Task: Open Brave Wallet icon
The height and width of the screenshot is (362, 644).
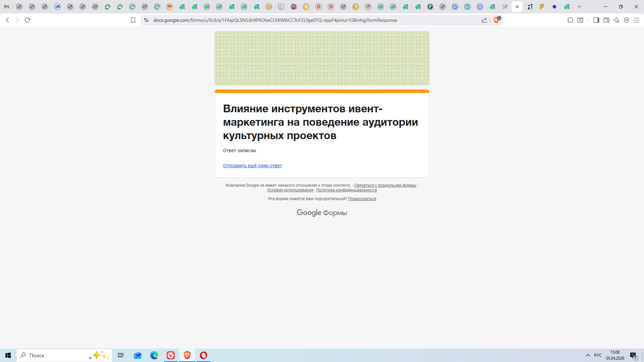Action: [x=606, y=20]
